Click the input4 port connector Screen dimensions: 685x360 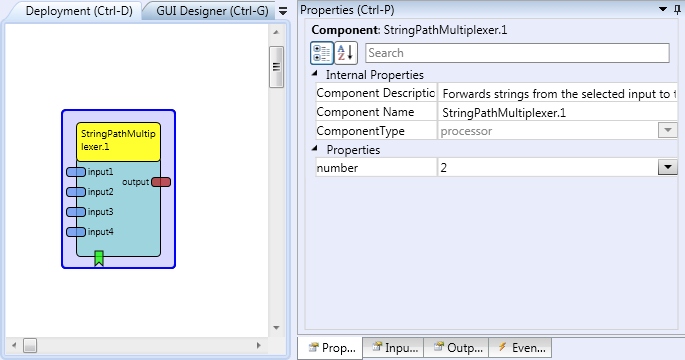[x=76, y=232]
